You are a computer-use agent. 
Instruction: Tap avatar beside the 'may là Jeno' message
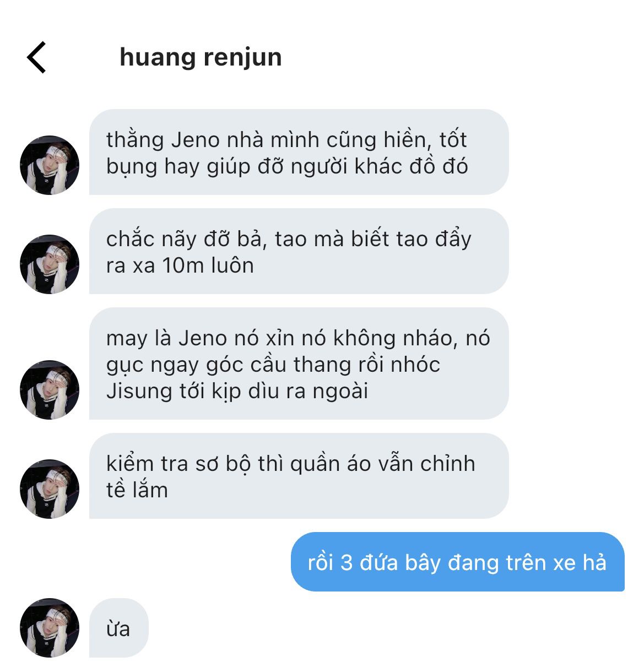pyautogui.click(x=50, y=390)
